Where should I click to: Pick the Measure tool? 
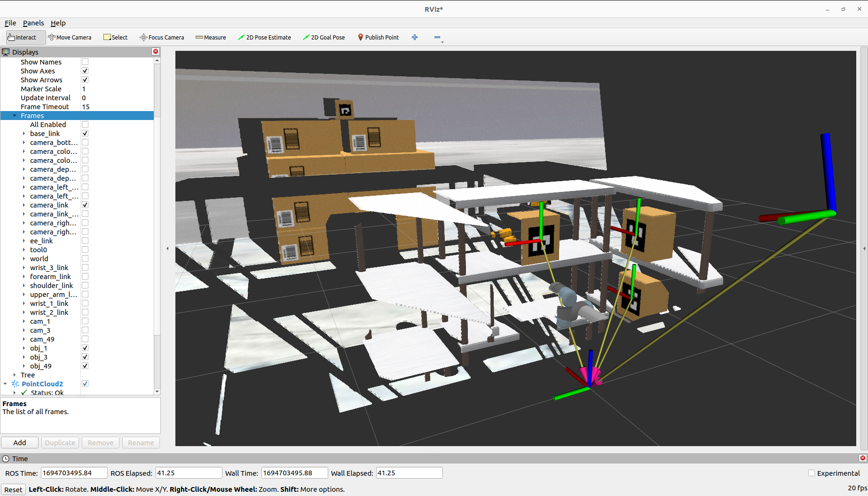[x=211, y=37]
